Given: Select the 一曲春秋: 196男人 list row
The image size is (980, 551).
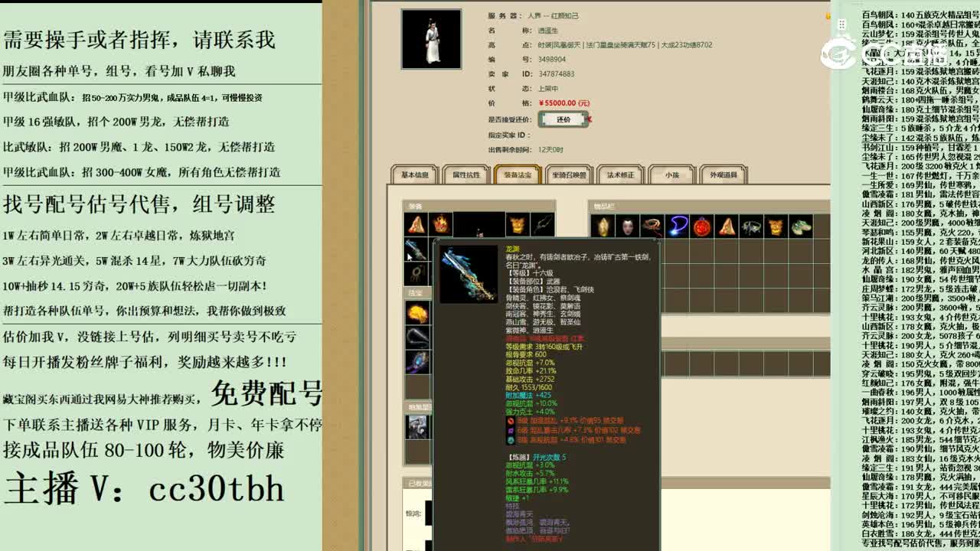Looking at the screenshot, I should 920,393.
